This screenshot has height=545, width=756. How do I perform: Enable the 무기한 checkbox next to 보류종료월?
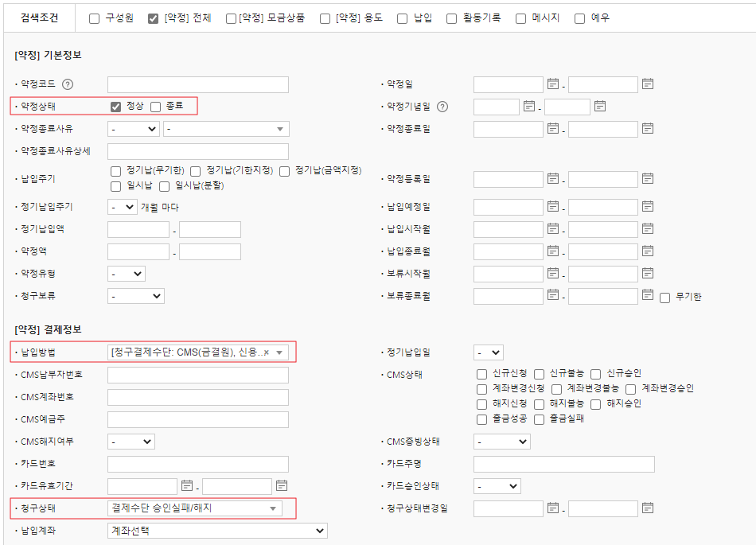coord(665,297)
